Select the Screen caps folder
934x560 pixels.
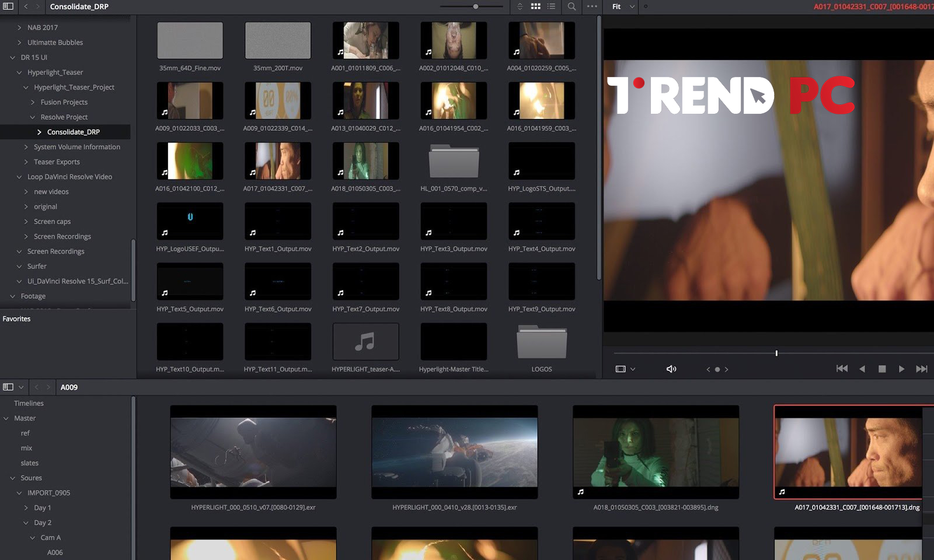click(x=52, y=222)
